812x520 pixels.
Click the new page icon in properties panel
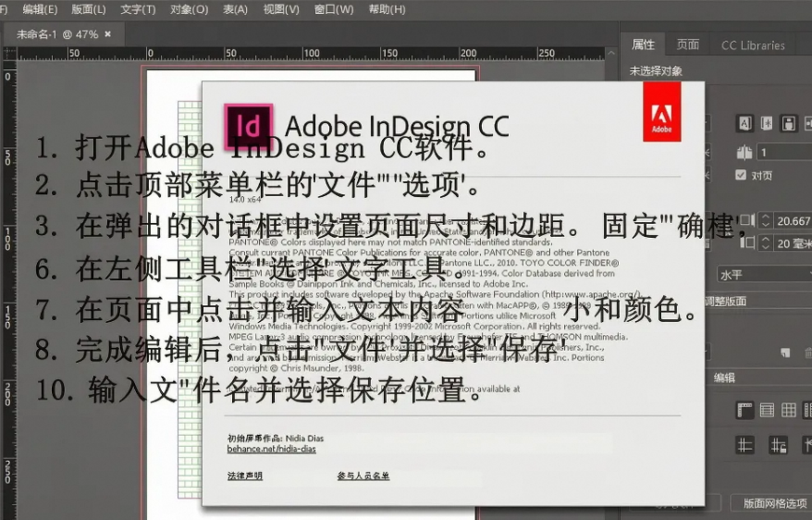(785, 353)
